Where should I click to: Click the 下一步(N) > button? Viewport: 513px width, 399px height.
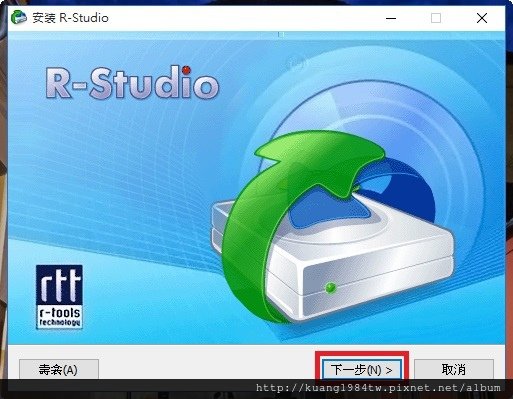coord(362,369)
